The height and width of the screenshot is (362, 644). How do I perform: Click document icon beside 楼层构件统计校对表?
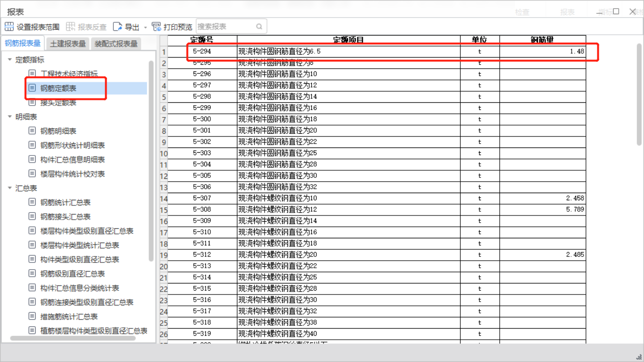[32, 173]
